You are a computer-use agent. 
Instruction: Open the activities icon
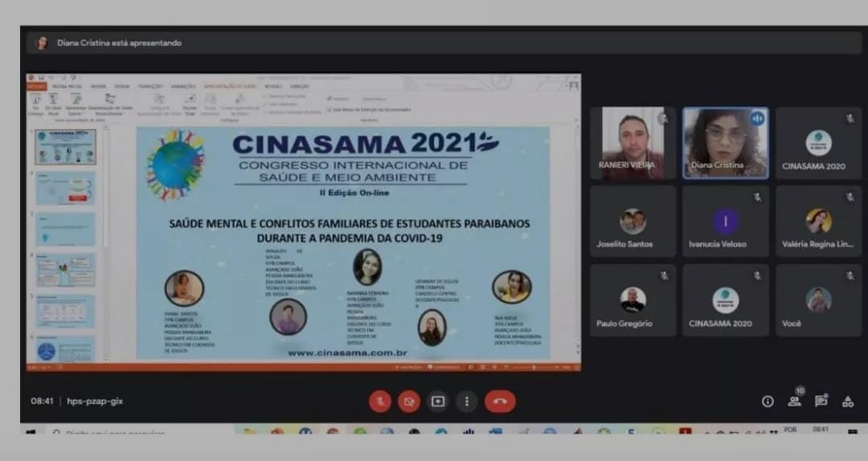click(x=847, y=402)
